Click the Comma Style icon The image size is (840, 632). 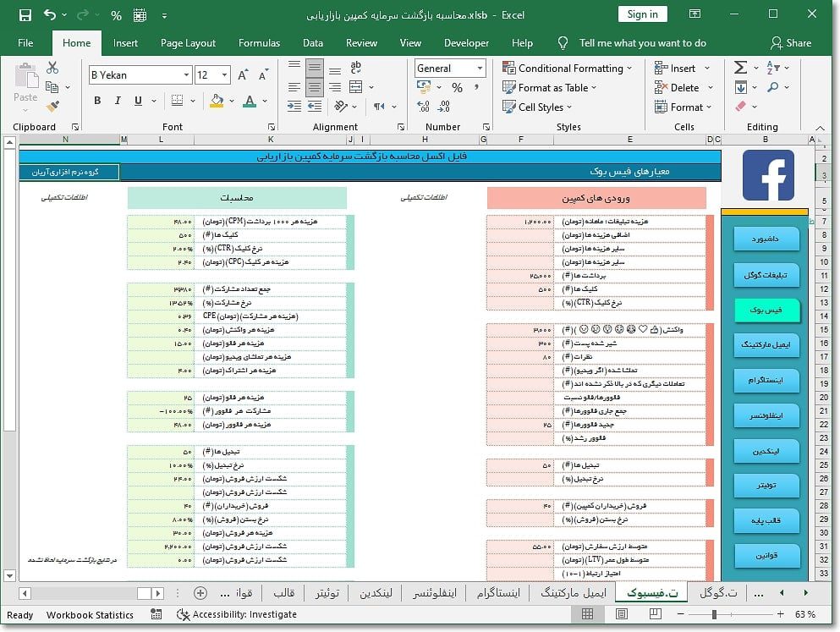point(476,87)
